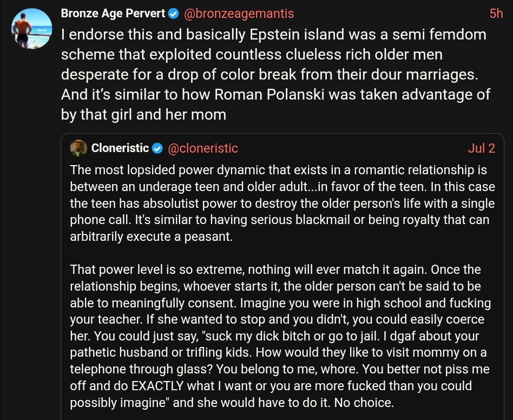Click the verified badge beside the main author name
The height and width of the screenshot is (420, 513).
tap(173, 14)
